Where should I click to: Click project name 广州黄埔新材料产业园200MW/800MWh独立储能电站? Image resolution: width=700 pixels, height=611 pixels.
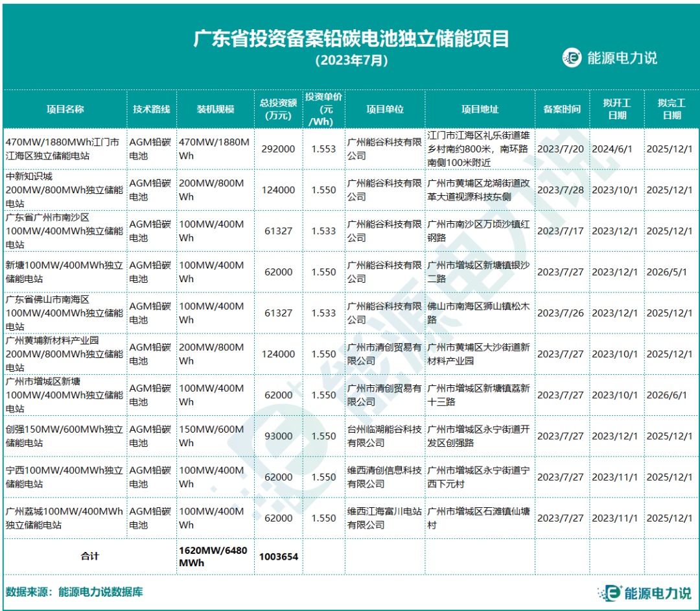(64, 354)
